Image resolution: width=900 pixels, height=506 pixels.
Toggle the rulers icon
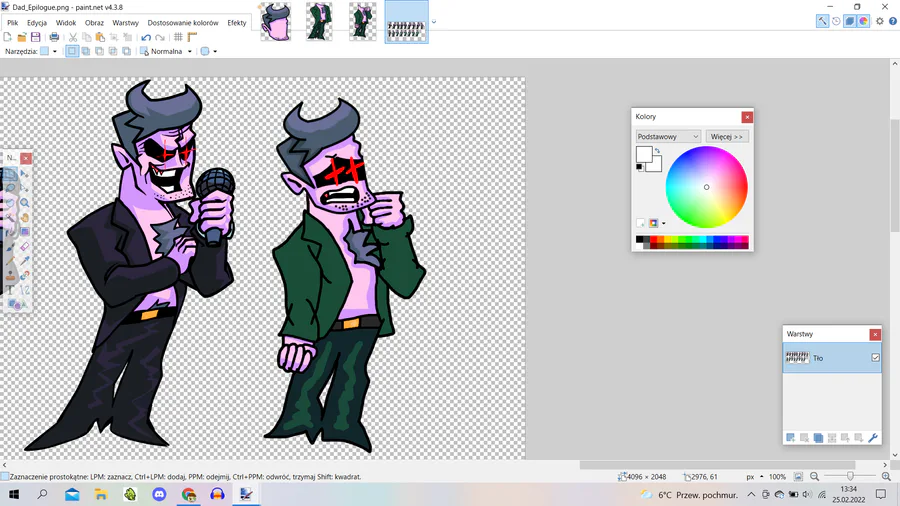pyautogui.click(x=192, y=37)
